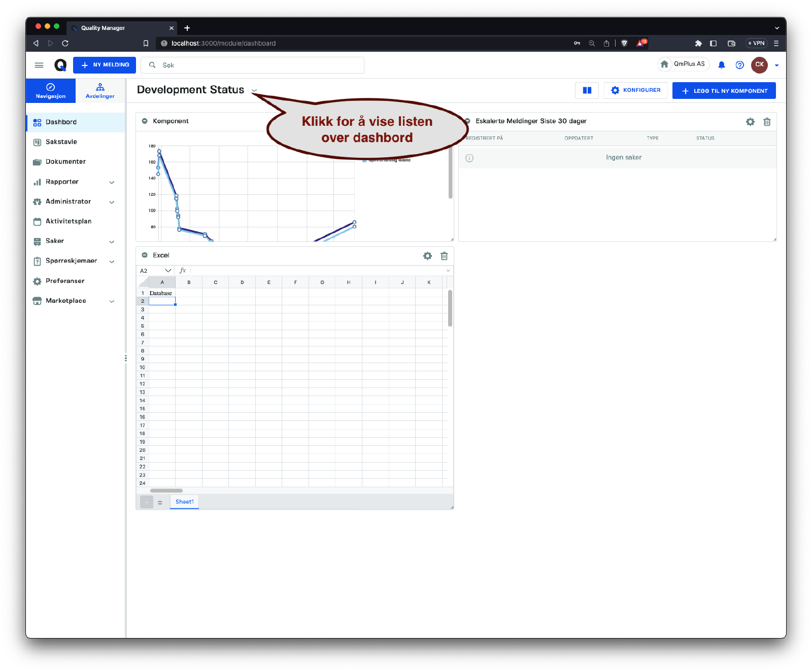
Task: Delete the Eskalerte Meldinger panel
Action: click(x=767, y=122)
